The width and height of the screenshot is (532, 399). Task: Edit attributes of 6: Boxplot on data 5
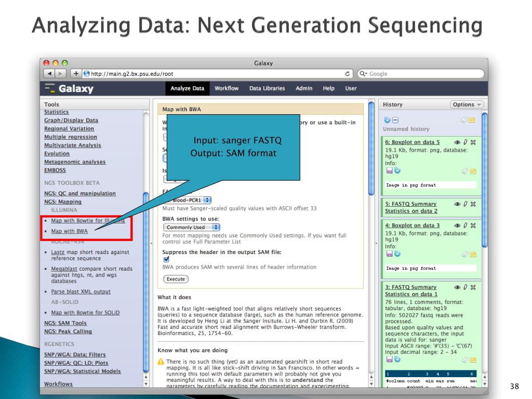465,142
